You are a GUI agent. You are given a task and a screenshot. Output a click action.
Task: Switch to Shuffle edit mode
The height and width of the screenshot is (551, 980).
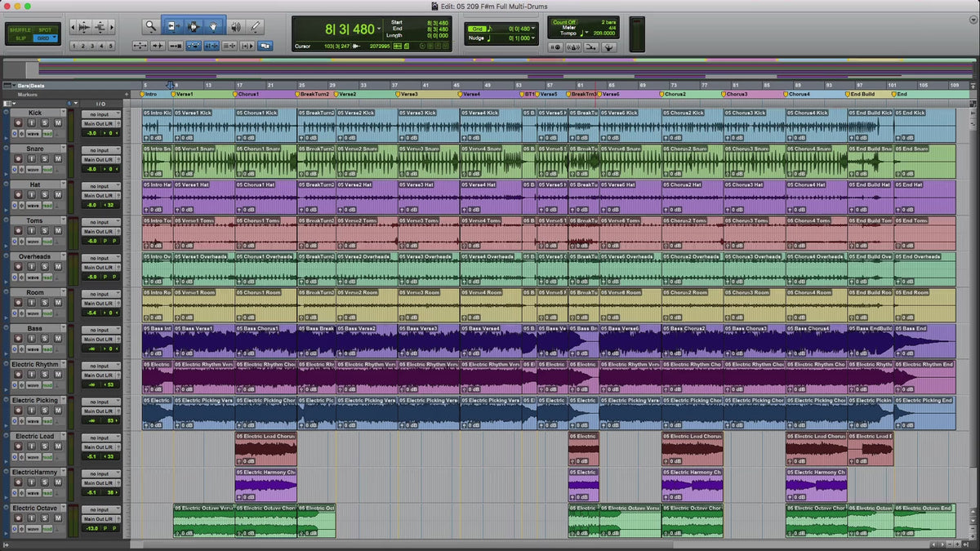tap(20, 29)
